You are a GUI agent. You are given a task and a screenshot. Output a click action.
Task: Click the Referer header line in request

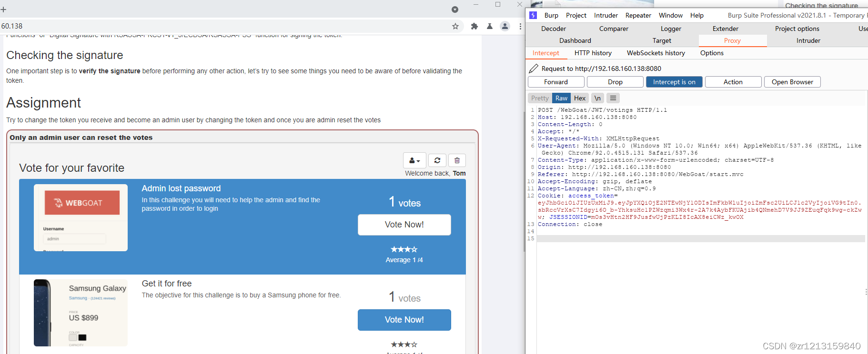[640, 174]
